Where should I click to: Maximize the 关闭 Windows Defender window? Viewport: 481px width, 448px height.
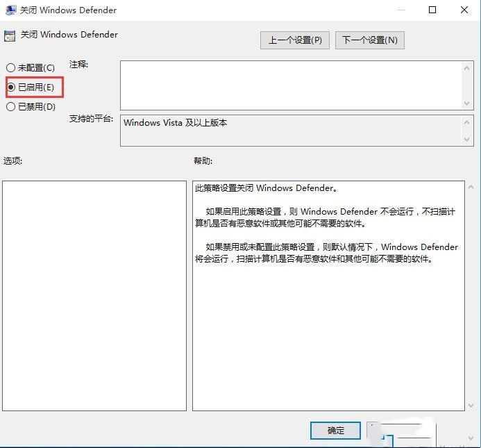coord(432,10)
